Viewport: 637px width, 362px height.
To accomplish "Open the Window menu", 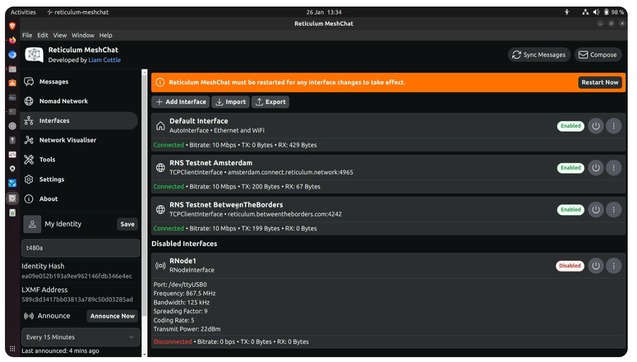I will 83,35.
